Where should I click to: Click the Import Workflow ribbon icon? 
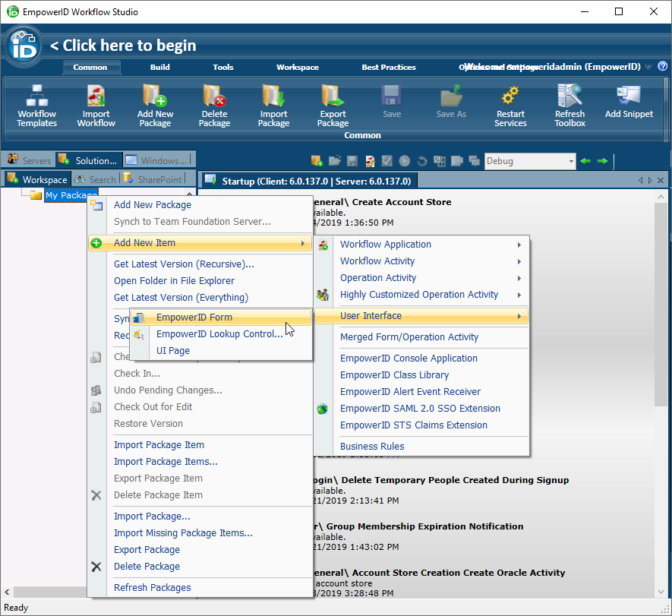(x=96, y=96)
